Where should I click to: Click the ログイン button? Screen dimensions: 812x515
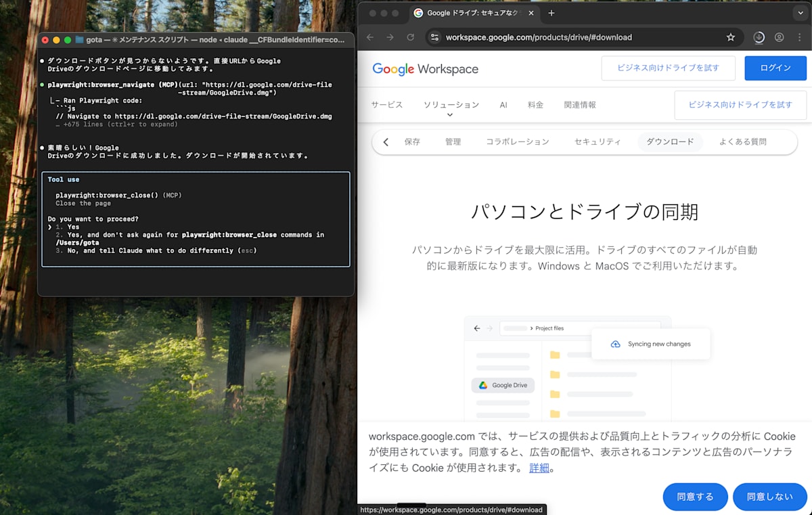click(x=775, y=68)
